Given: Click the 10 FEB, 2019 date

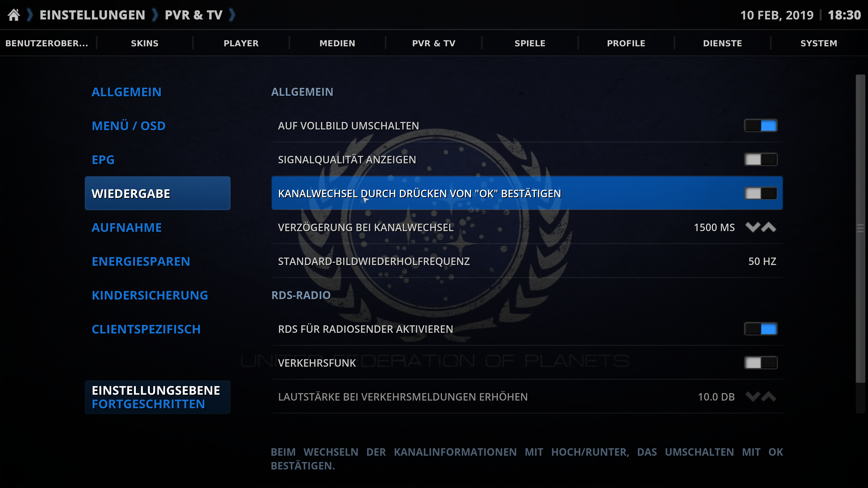Looking at the screenshot, I should coord(777,15).
